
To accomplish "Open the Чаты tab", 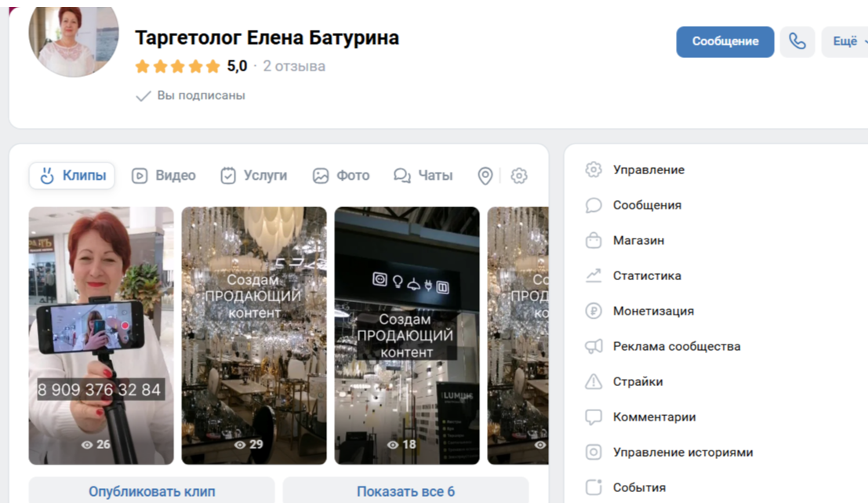I will coord(423,176).
